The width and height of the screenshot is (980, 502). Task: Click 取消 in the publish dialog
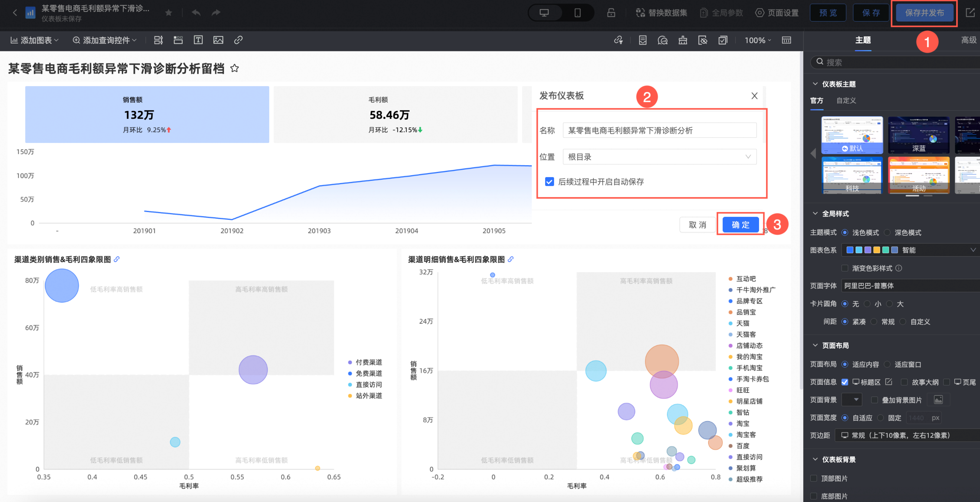(x=697, y=225)
